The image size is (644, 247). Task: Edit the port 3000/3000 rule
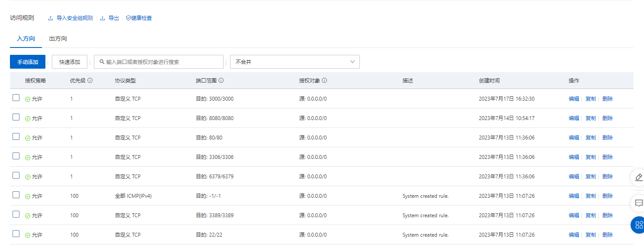click(x=574, y=99)
